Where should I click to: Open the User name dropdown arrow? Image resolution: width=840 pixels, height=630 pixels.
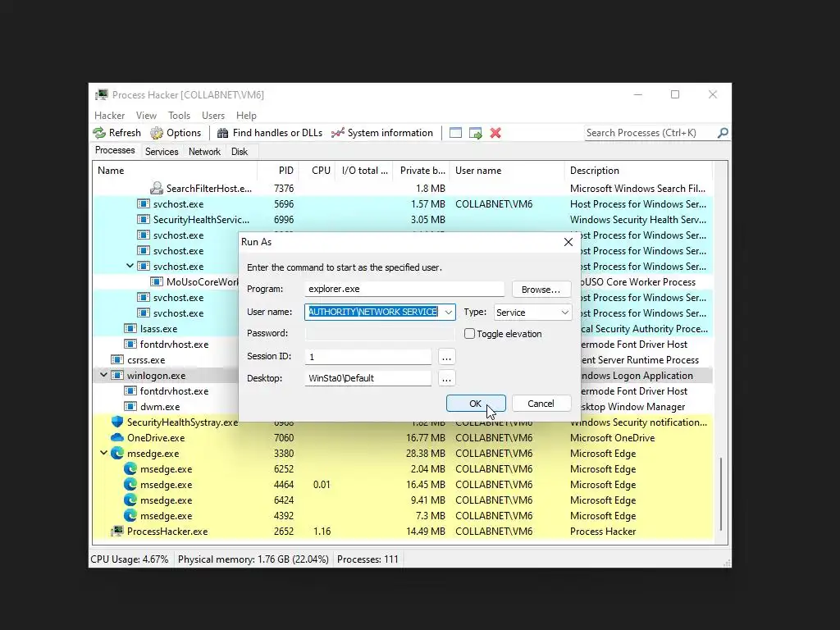(x=449, y=313)
